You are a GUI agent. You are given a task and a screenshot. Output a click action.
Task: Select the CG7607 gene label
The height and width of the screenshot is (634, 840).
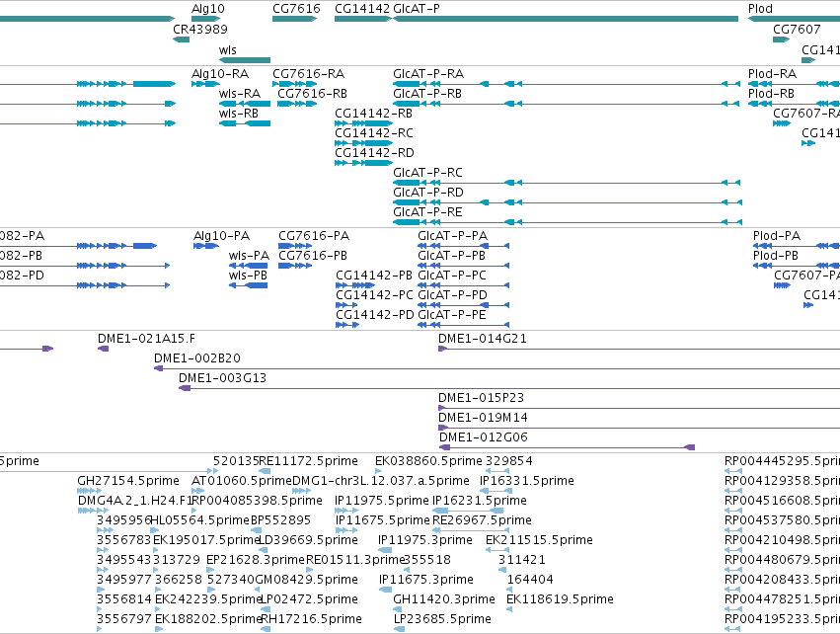pos(797,29)
